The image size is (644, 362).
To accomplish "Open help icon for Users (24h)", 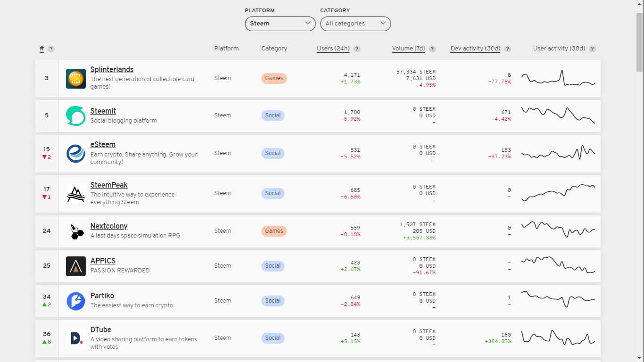I will pyautogui.click(x=357, y=49).
